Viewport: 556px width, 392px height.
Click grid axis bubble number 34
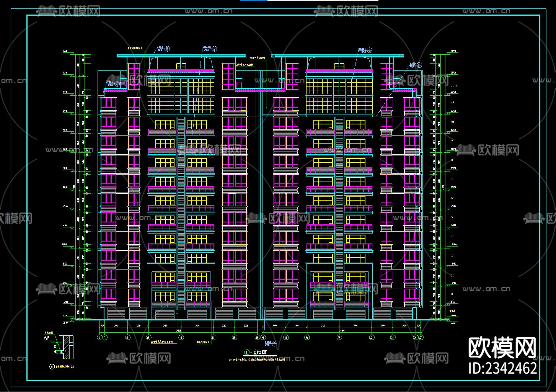[393, 337]
